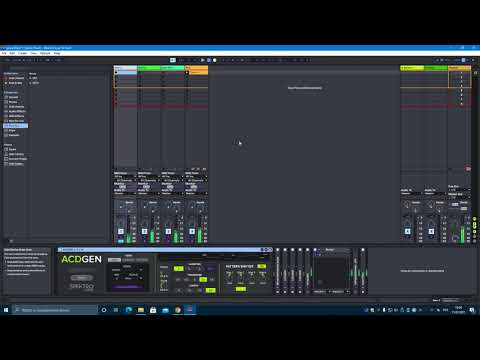480x360 pixels.
Task: Open second track's MIDI From dropdown
Action: click(149, 177)
